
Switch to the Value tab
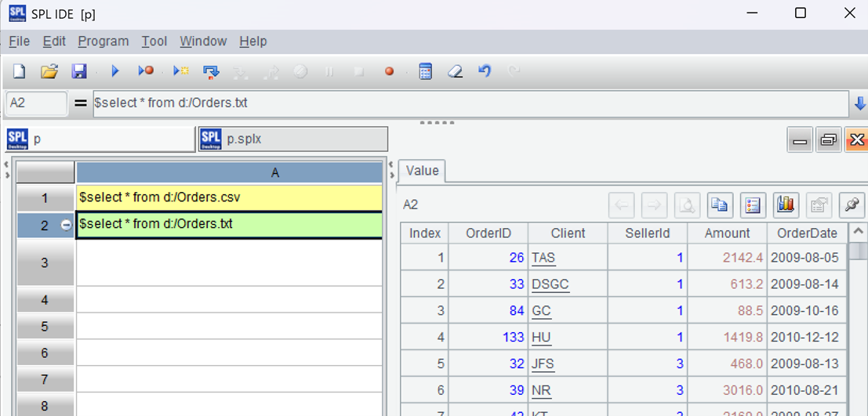click(422, 171)
